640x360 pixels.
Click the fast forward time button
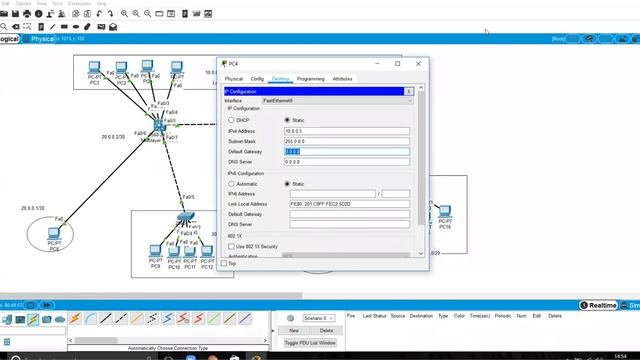pyautogui.click(x=47, y=305)
